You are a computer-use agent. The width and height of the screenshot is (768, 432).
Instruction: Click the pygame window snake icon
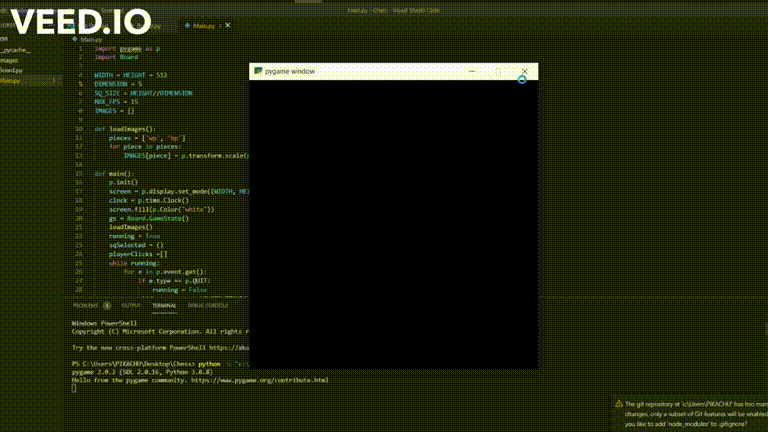(258, 71)
